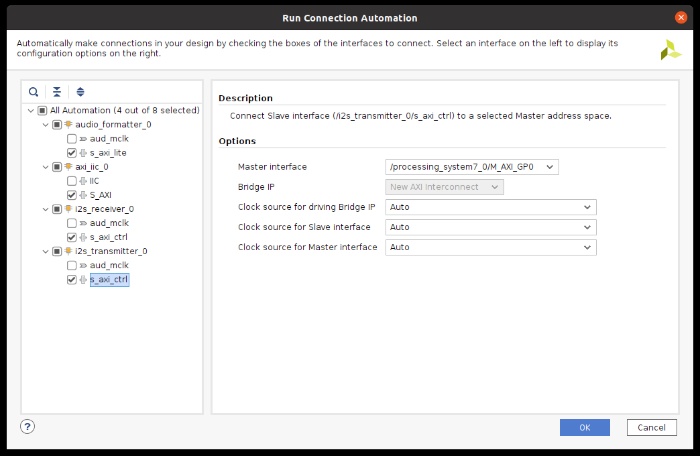Viewport: 700px width, 456px height.
Task: Uncheck the s_axi_lite checkbox
Action: pyautogui.click(x=71, y=153)
